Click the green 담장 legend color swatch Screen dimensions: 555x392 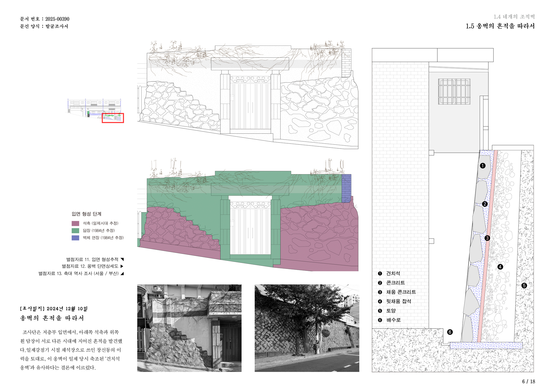point(75,231)
